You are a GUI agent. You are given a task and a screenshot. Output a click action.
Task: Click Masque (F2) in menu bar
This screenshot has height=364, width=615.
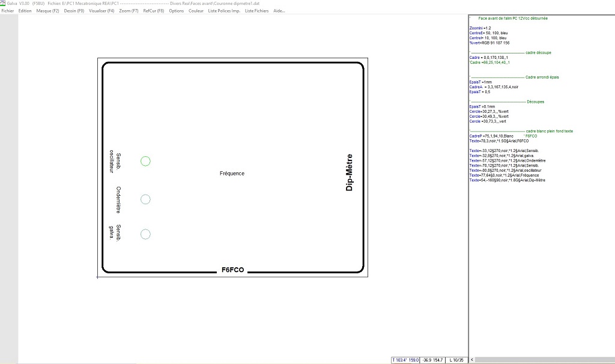click(47, 11)
